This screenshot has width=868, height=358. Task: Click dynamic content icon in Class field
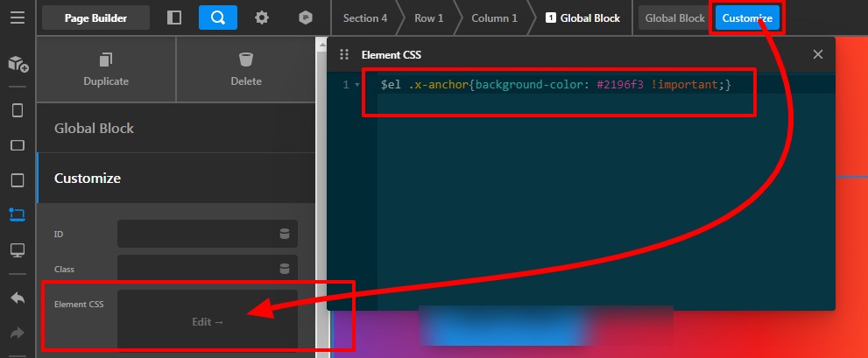[x=284, y=269]
